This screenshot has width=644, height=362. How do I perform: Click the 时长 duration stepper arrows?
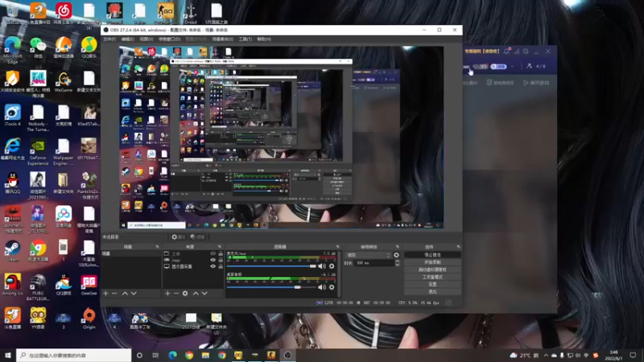397,263
